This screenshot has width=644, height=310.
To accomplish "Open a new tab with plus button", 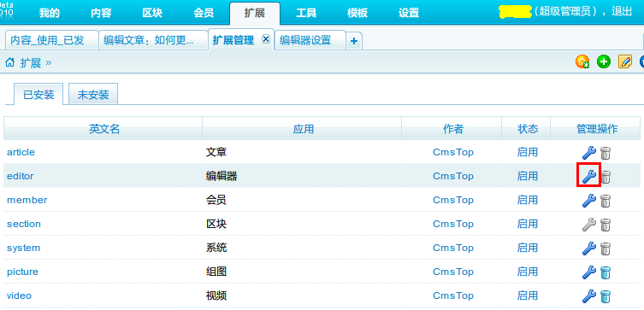I will point(354,41).
